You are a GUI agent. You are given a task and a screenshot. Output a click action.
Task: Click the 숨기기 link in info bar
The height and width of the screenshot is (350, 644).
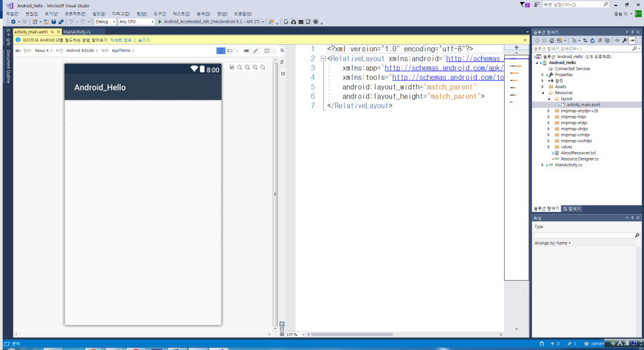point(144,40)
